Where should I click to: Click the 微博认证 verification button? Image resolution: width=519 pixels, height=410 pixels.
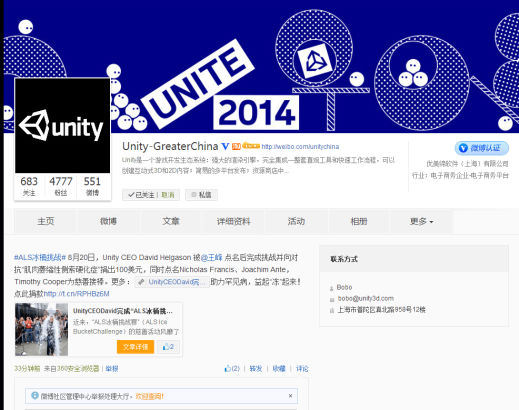[x=482, y=148]
